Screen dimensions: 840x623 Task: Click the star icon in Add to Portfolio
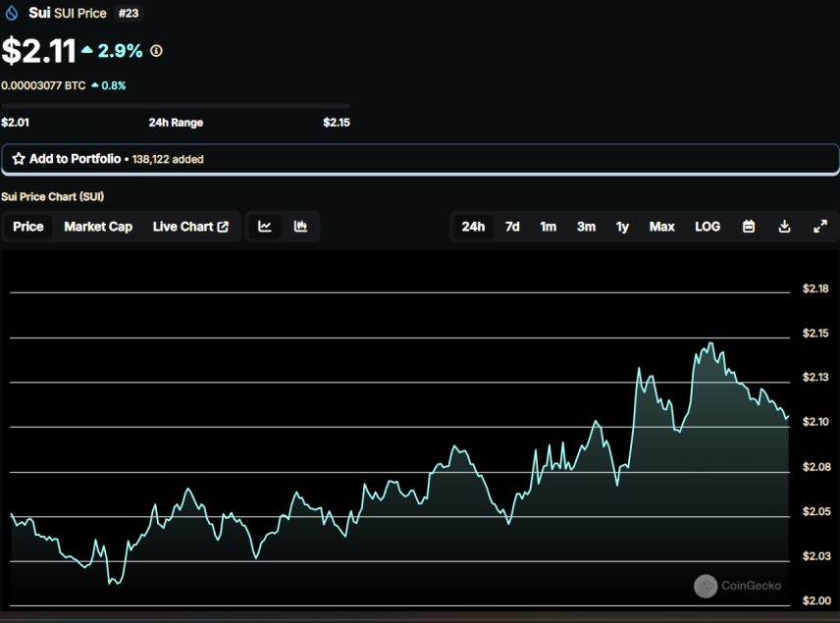coord(19,159)
